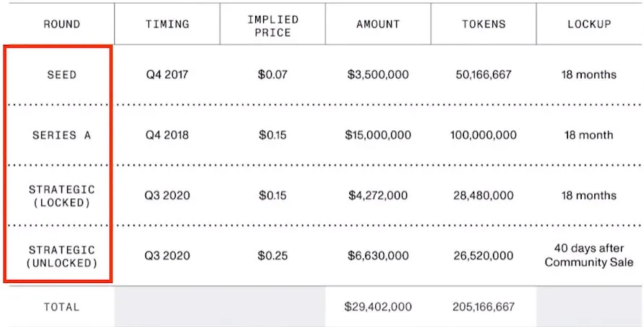Click the $0.07 implied price cell
Screen dimensions: 644x327
click(x=272, y=75)
